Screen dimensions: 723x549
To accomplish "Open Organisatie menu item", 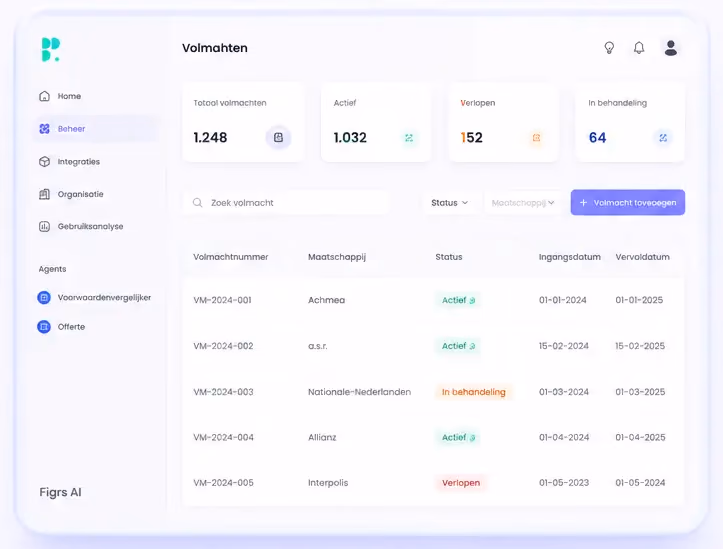I will 97,194.
